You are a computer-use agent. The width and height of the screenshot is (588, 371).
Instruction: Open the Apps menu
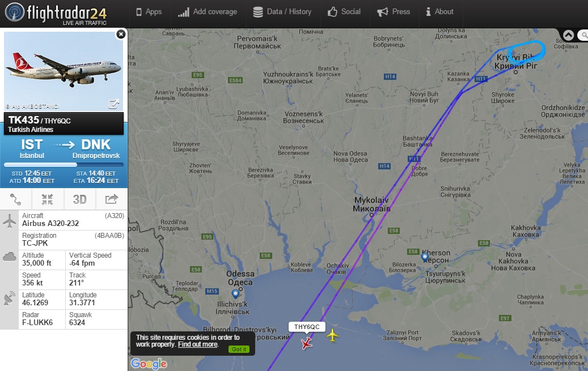149,12
